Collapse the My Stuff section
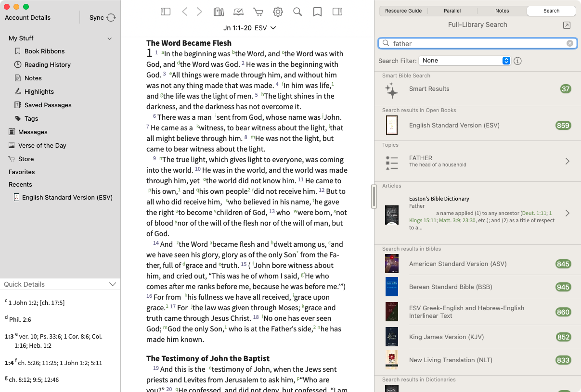The height and width of the screenshot is (392, 581). click(110, 38)
